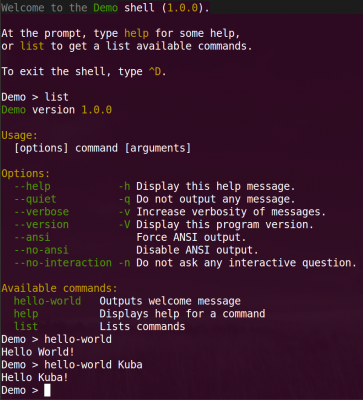The width and height of the screenshot is (363, 400).
Task: Click the --ansi option text
Action: [x=32, y=237]
